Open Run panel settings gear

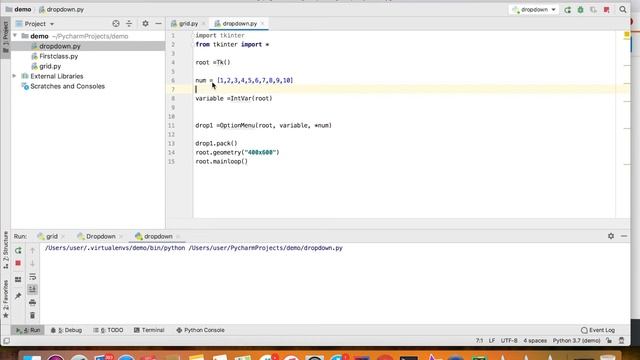tap(611, 236)
